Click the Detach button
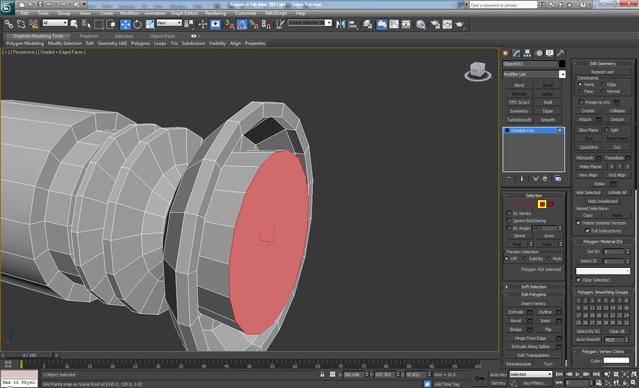The image size is (639, 388). (617, 119)
